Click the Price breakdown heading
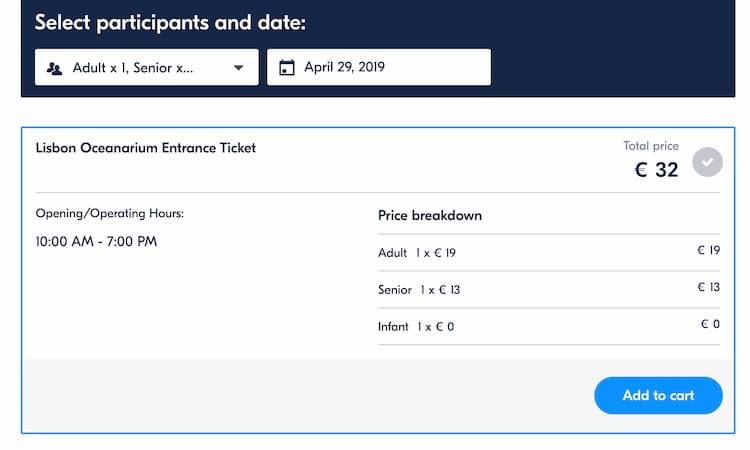Viewport: 750px width, 450px height. click(x=430, y=216)
